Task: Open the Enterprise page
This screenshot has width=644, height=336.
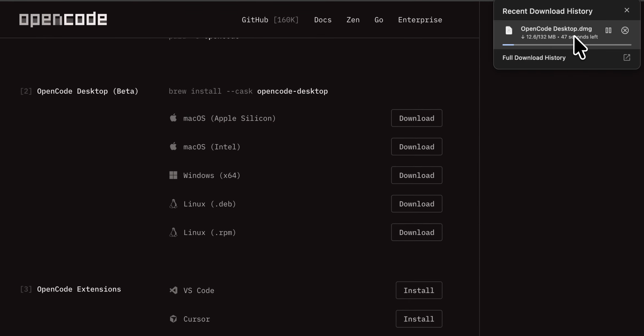Action: pos(420,20)
